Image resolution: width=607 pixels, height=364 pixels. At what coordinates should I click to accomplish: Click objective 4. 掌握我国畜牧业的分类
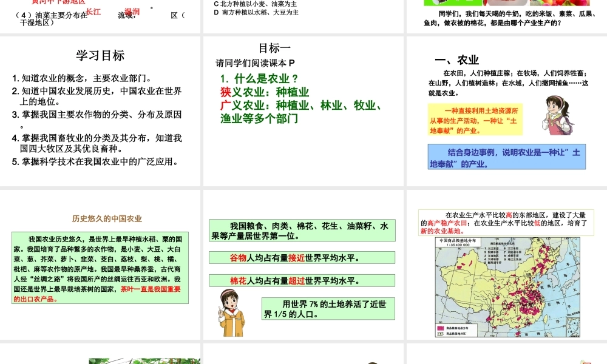[x=97, y=143]
